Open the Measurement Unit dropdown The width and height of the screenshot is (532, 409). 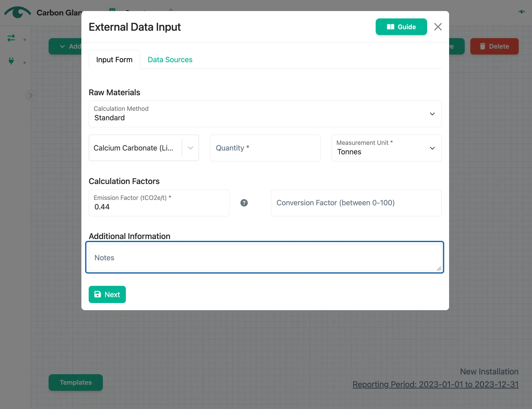pos(386,148)
